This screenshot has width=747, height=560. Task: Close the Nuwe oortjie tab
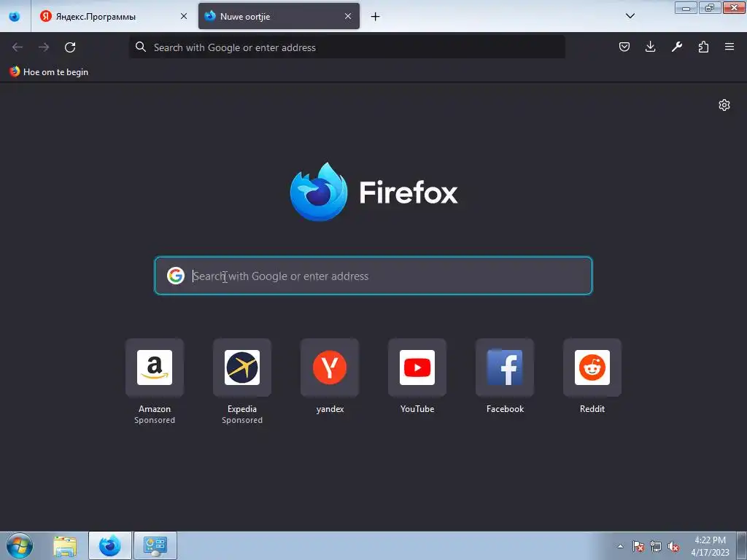pyautogui.click(x=348, y=16)
